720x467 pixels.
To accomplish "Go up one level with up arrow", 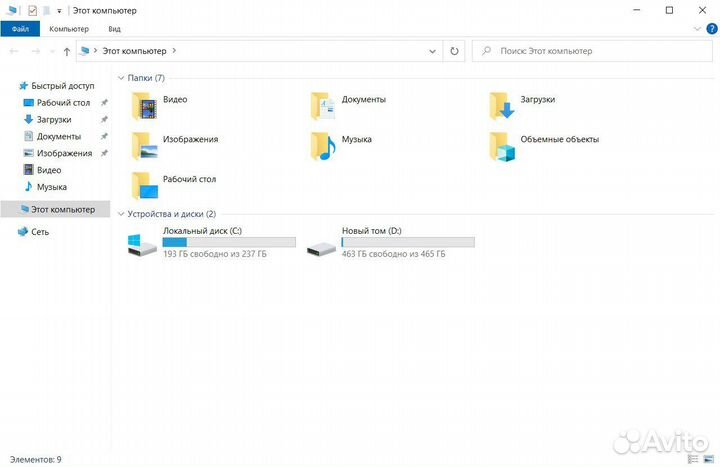I will (67, 51).
